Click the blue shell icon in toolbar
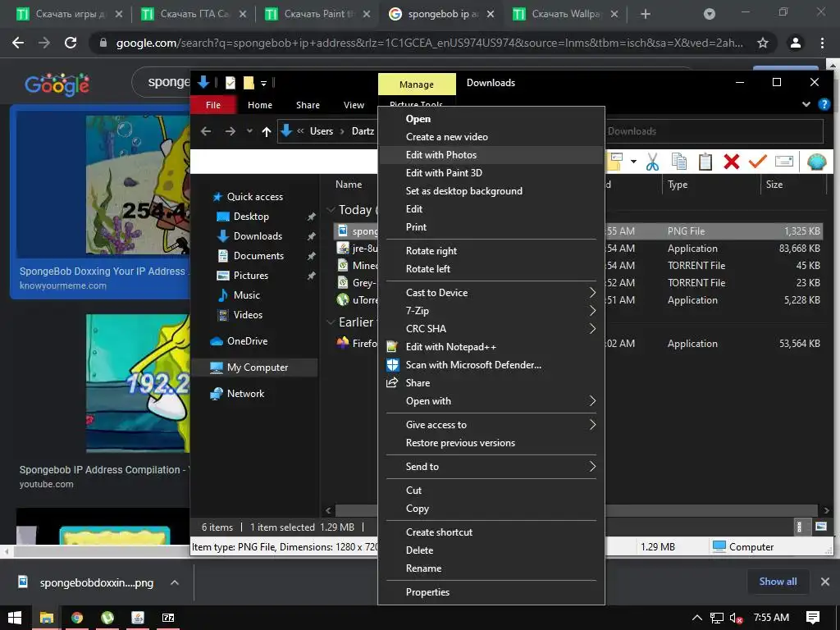The height and width of the screenshot is (630, 840). 816,162
